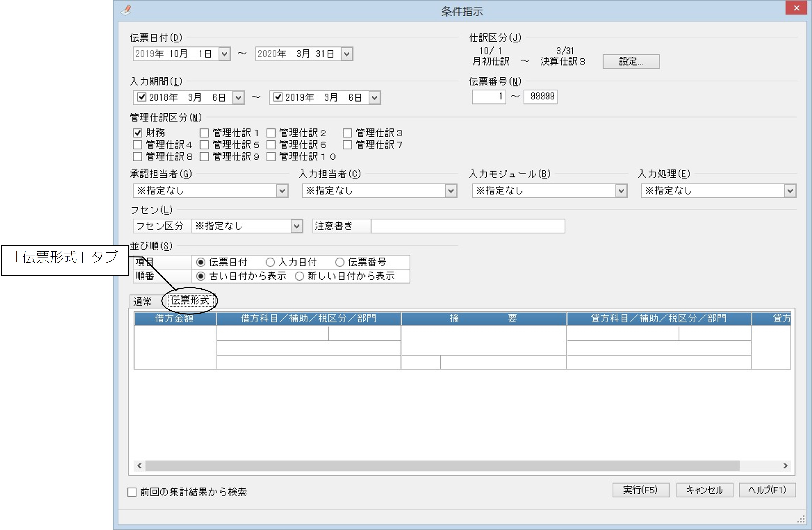Image resolution: width=812 pixels, height=530 pixels.
Task: Expand the 入力モジュール combo box
Action: pos(621,191)
